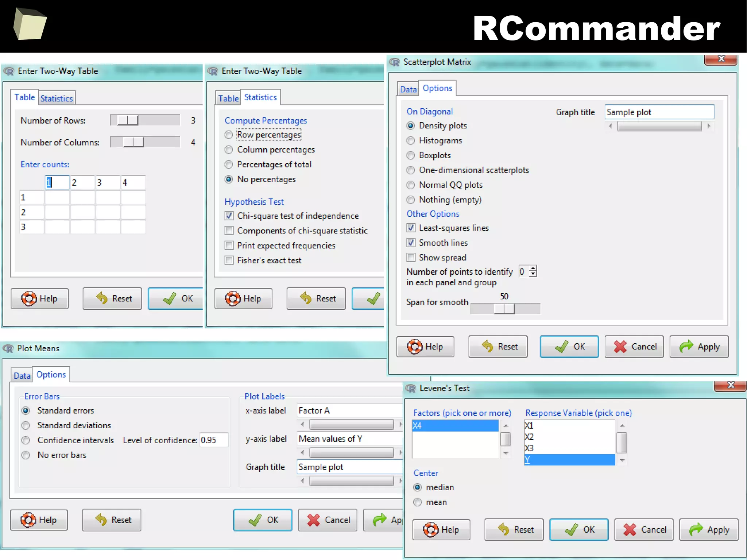Image resolution: width=747 pixels, height=560 pixels.
Task: Enable Print expected frequencies checkbox
Action: (229, 246)
